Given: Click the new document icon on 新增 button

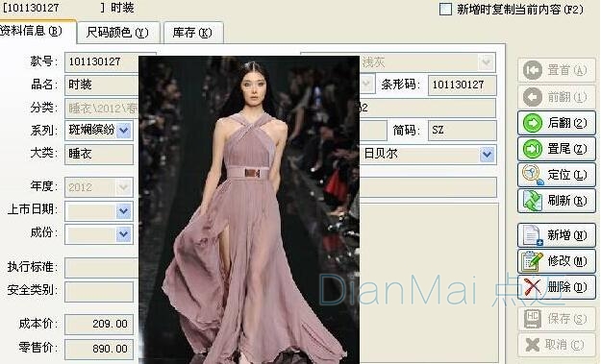Looking at the screenshot, I should tap(533, 235).
